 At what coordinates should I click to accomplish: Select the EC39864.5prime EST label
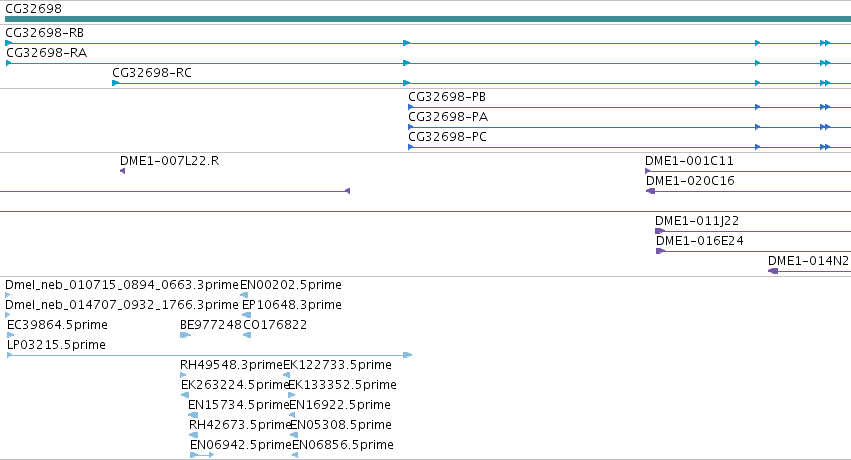coord(58,325)
